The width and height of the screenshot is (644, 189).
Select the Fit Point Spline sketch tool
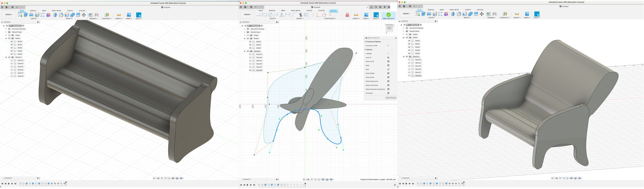[276, 15]
